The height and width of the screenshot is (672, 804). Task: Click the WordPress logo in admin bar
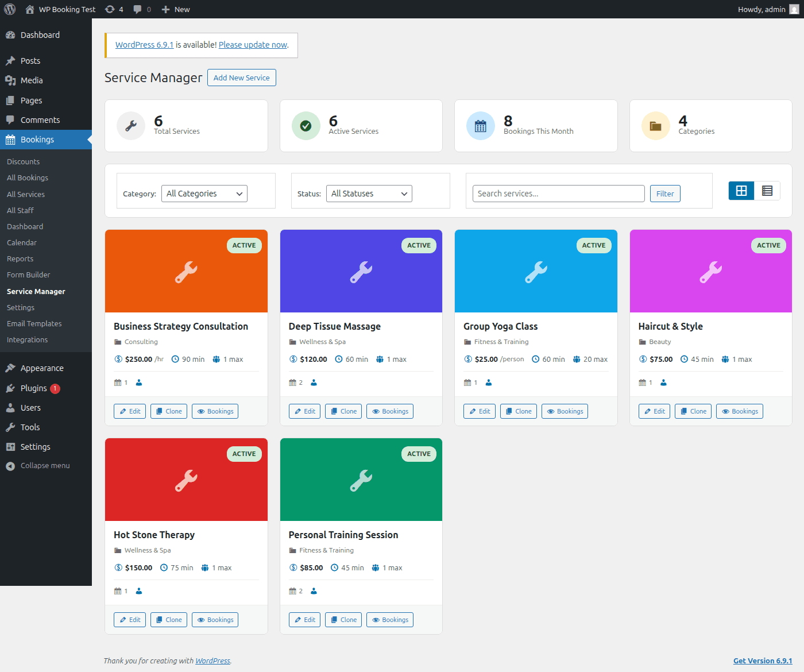click(x=9, y=9)
